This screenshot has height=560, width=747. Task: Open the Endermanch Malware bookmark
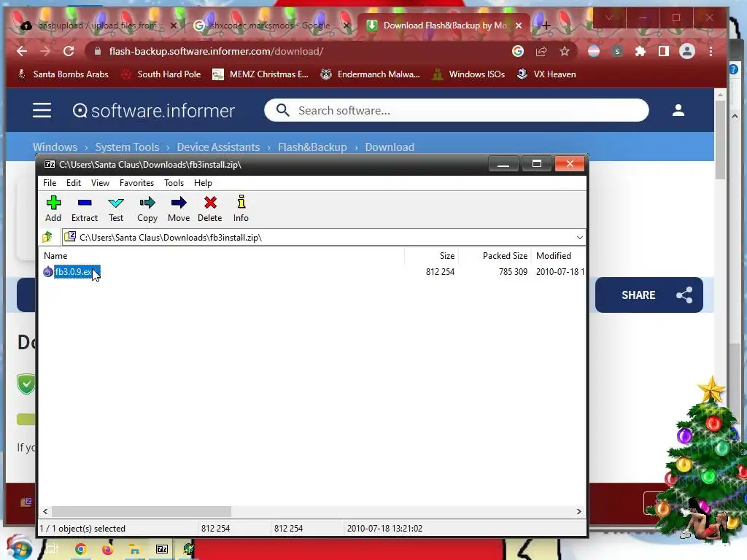pyautogui.click(x=370, y=74)
